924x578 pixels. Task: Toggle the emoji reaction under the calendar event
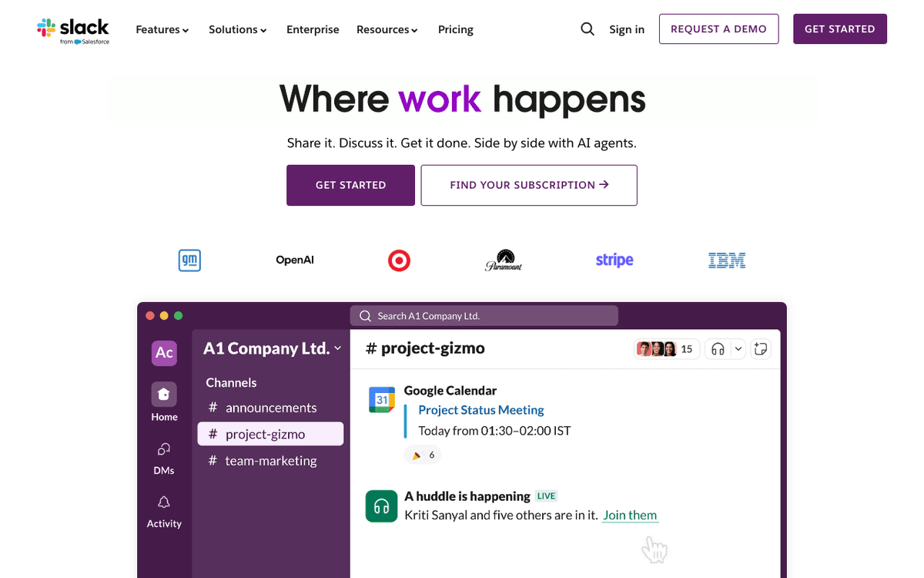click(422, 455)
